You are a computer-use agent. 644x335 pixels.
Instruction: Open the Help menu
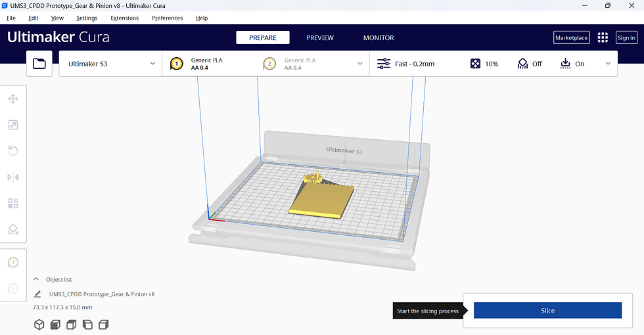click(202, 18)
